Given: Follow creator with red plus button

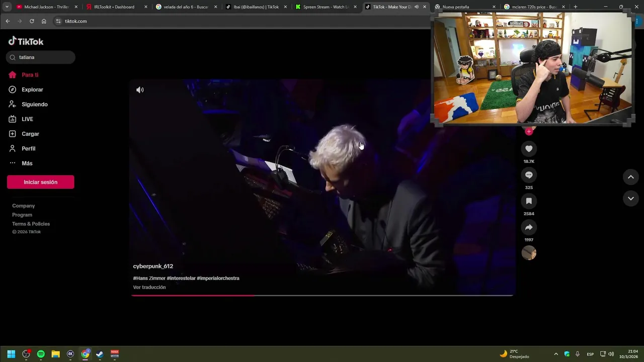Looking at the screenshot, I should (529, 131).
